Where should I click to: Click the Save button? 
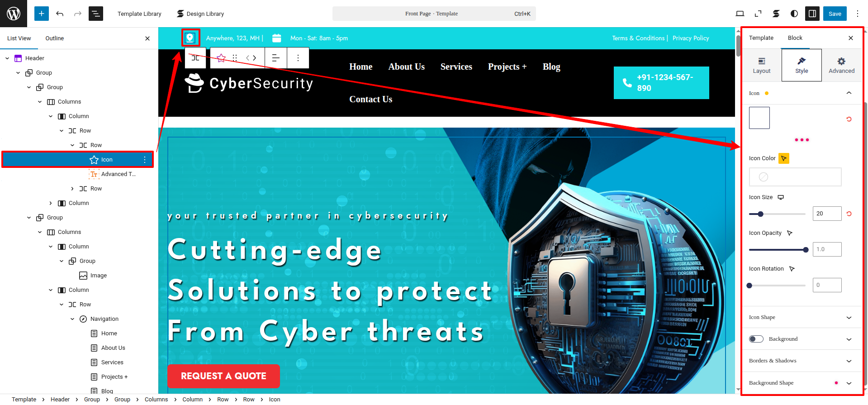pos(835,14)
